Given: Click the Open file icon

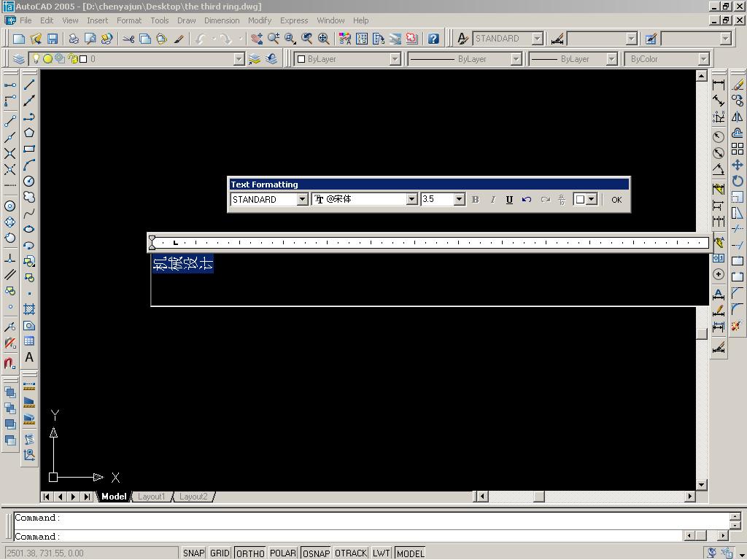Looking at the screenshot, I should [36, 39].
